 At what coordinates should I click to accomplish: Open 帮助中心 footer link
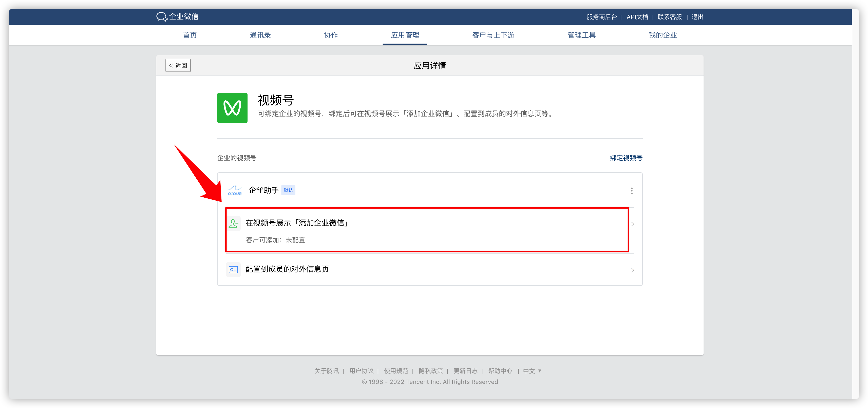(x=500, y=371)
